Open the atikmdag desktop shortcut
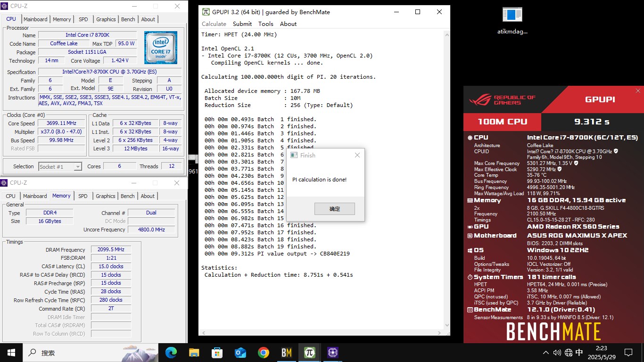Screen dimensions: 644x362 (512, 21)
